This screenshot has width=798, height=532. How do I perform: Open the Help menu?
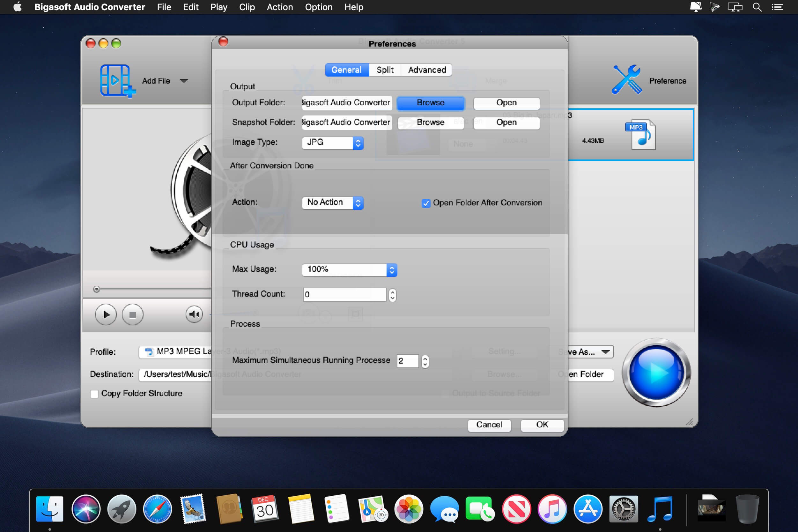353,7
